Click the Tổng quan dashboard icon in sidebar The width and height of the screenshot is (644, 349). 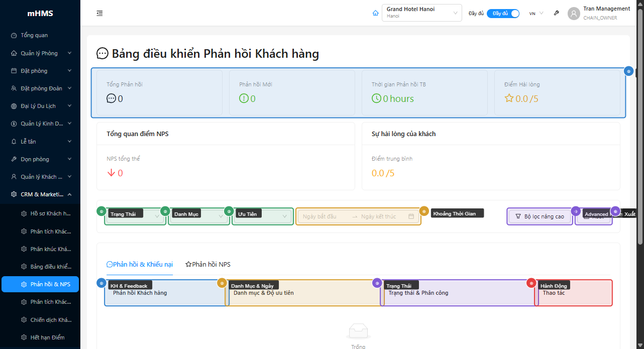tap(14, 36)
